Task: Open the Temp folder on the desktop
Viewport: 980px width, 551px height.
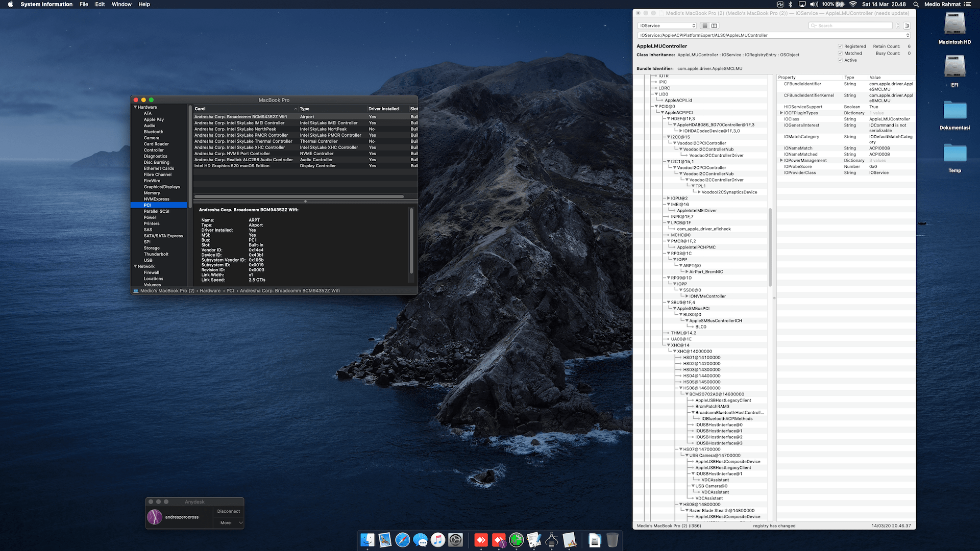Action: [954, 153]
